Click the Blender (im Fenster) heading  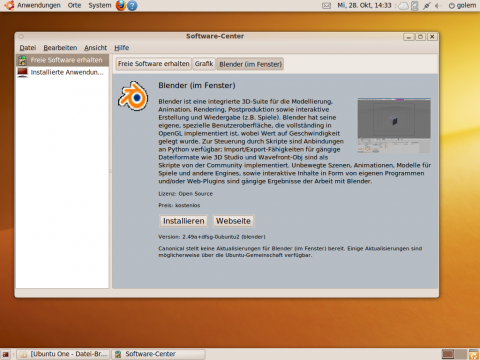pyautogui.click(x=197, y=85)
